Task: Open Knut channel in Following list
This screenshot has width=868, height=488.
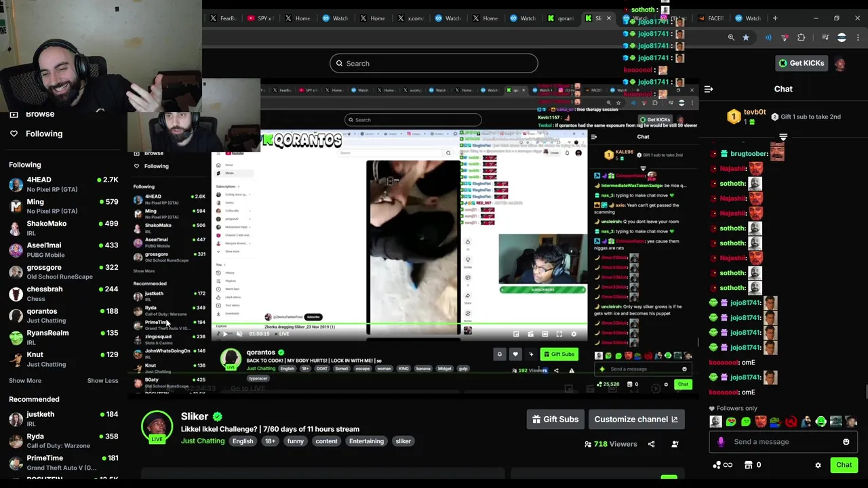Action: pos(63,359)
